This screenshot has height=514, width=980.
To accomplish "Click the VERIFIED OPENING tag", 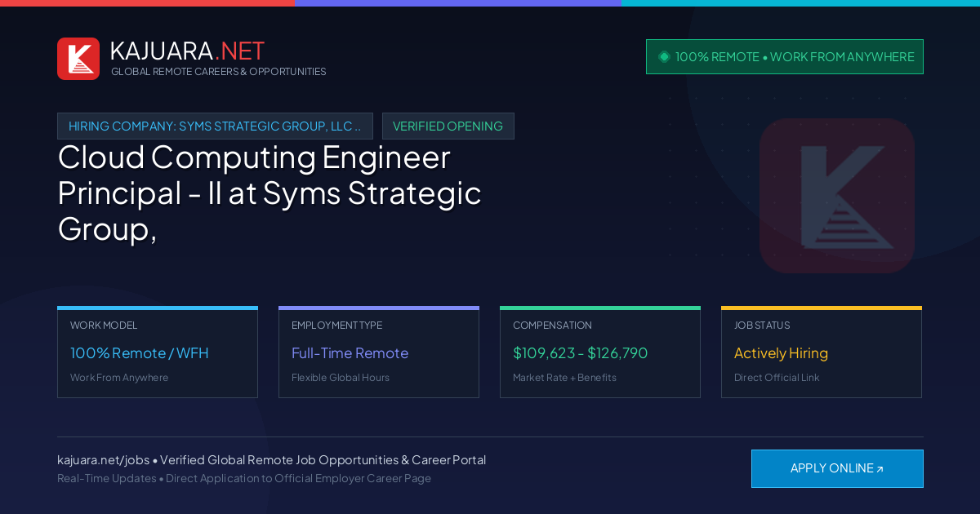I will pos(448,126).
